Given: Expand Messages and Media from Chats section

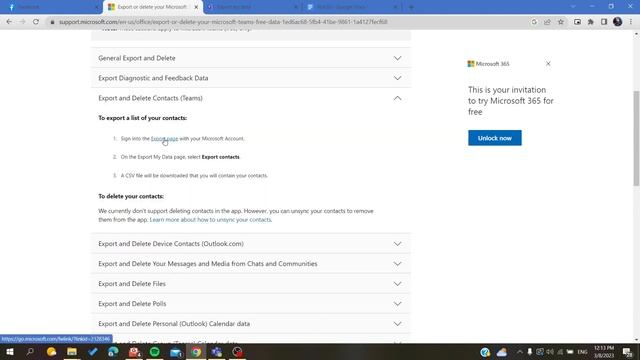Looking at the screenshot, I should click(x=251, y=264).
